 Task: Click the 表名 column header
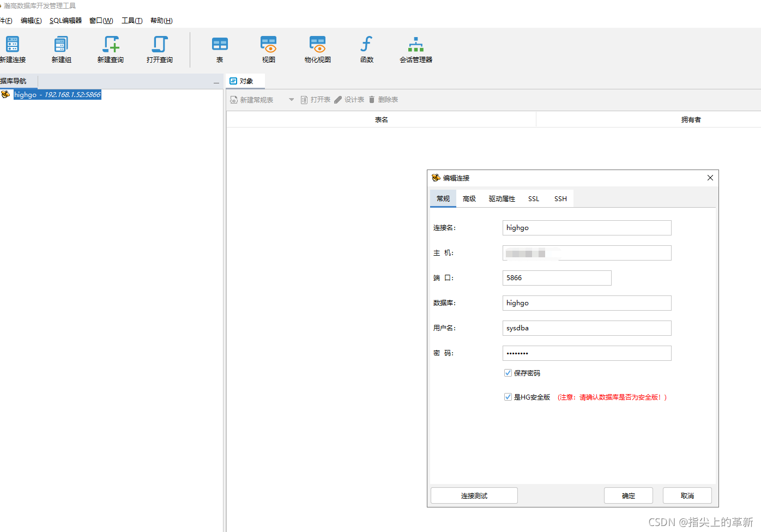[x=381, y=119]
